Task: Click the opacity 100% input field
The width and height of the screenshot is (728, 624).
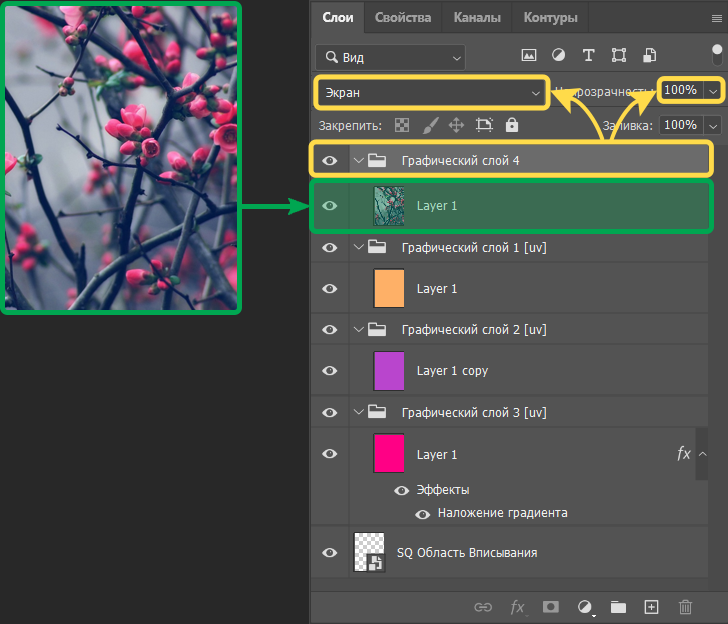Action: pyautogui.click(x=681, y=91)
